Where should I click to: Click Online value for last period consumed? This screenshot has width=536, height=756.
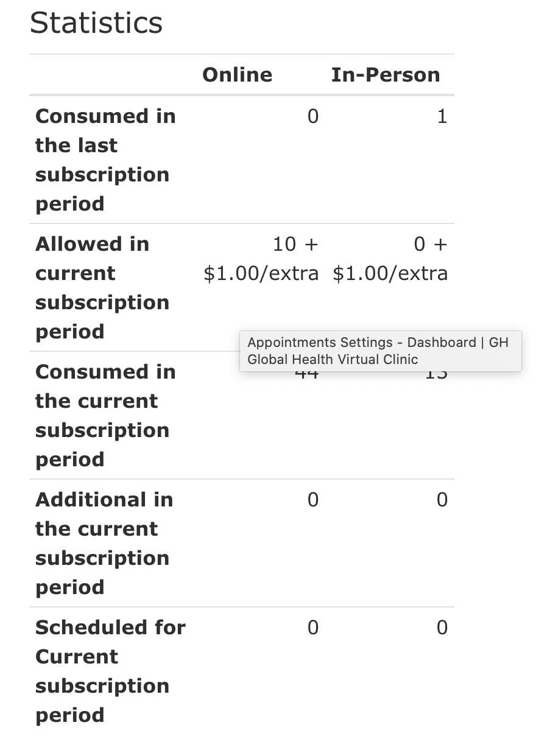312,116
